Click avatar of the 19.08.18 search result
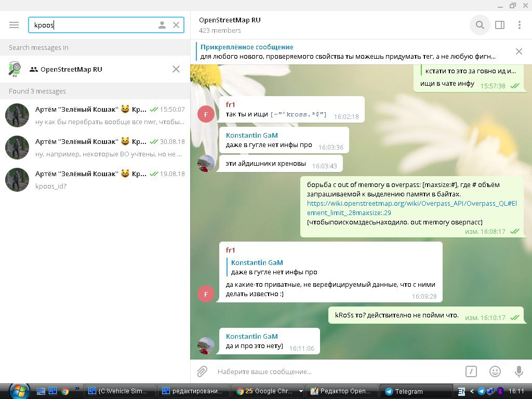 tap(17, 180)
